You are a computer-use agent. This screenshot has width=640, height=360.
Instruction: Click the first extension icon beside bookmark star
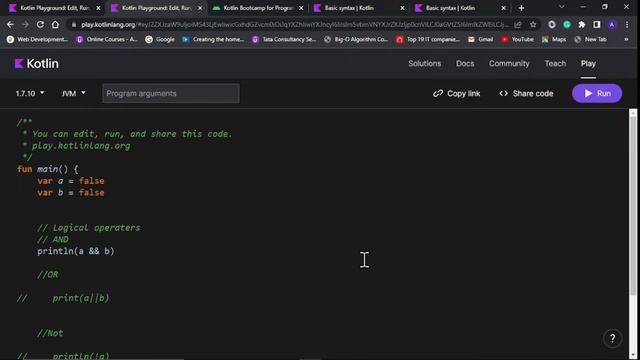click(552, 24)
